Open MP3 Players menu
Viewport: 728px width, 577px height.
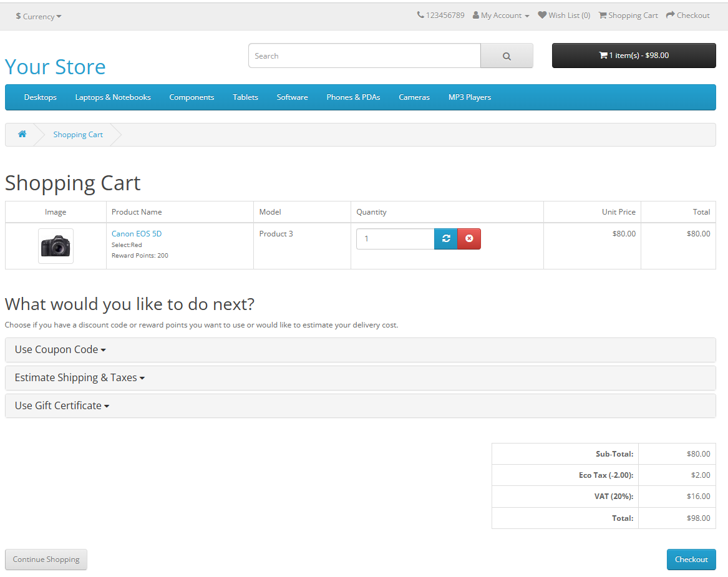470,97
